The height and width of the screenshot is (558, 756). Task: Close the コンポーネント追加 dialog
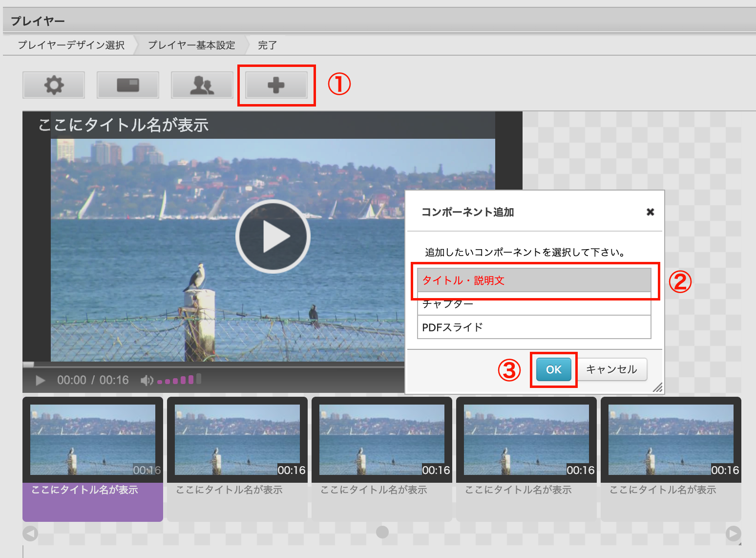point(650,212)
